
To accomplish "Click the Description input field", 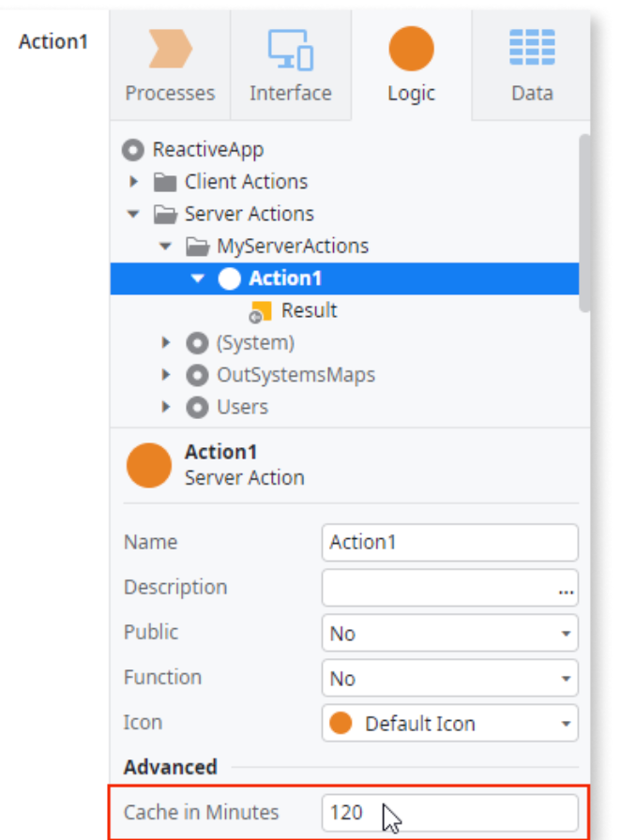I will click(450, 588).
